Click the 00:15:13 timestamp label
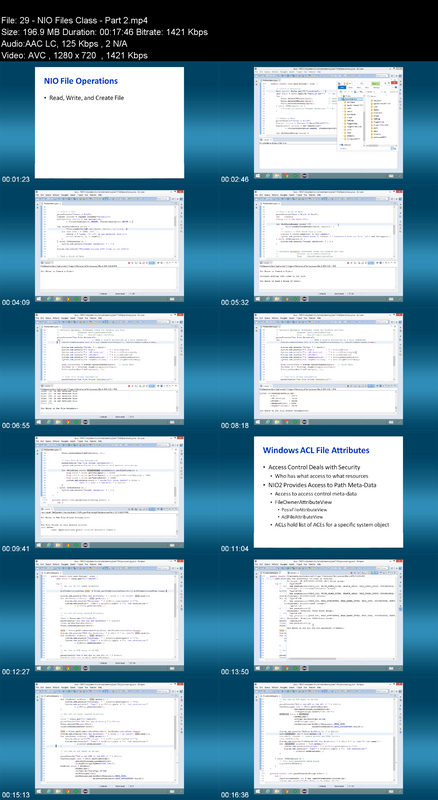The width and height of the screenshot is (438, 800). (x=15, y=795)
